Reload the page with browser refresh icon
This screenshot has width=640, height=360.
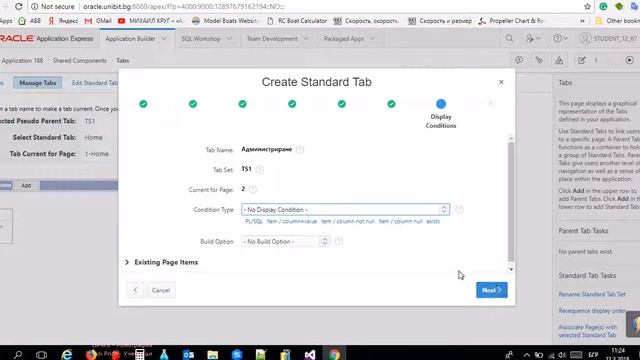[18, 7]
